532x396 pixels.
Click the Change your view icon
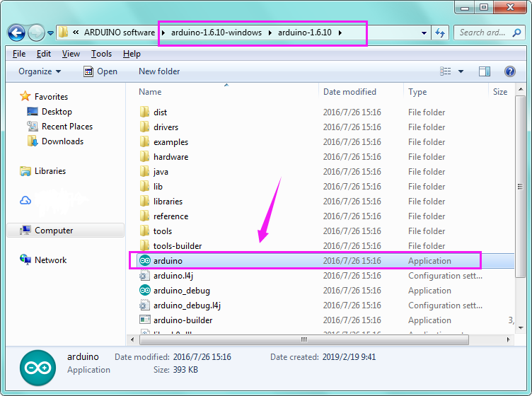point(446,71)
